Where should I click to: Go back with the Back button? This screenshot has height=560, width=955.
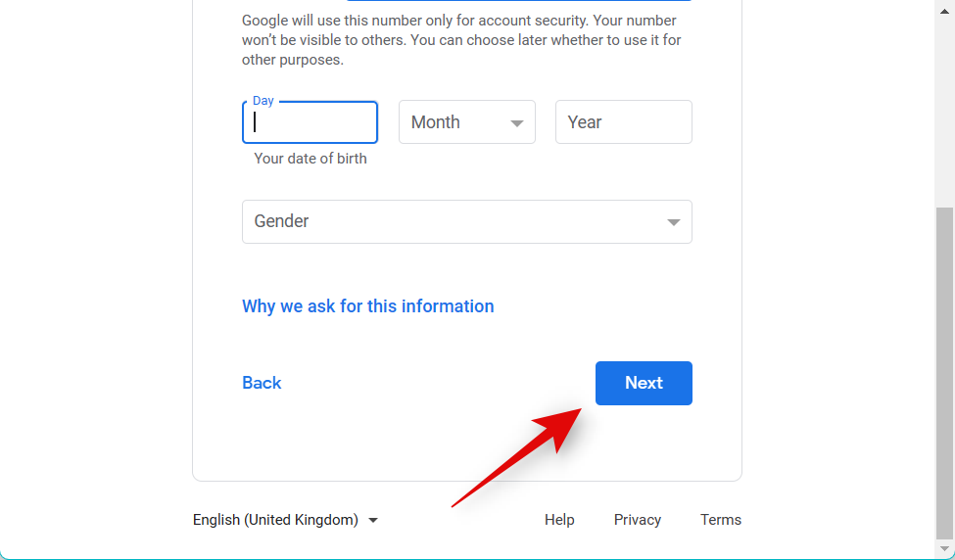coord(262,383)
